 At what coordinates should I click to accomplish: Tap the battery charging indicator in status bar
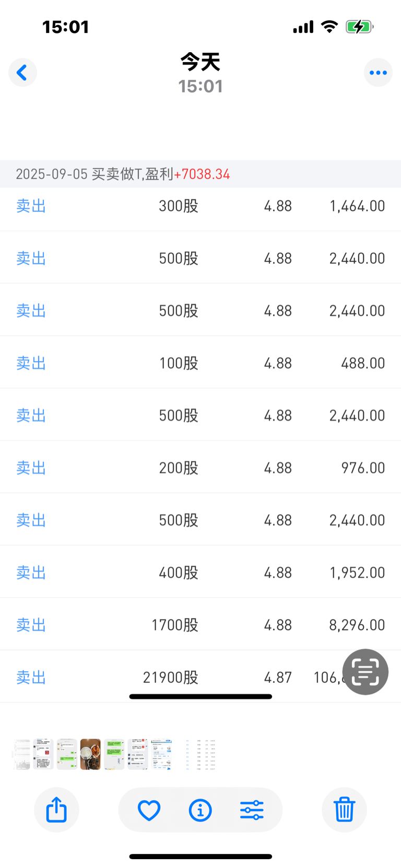pos(359,27)
